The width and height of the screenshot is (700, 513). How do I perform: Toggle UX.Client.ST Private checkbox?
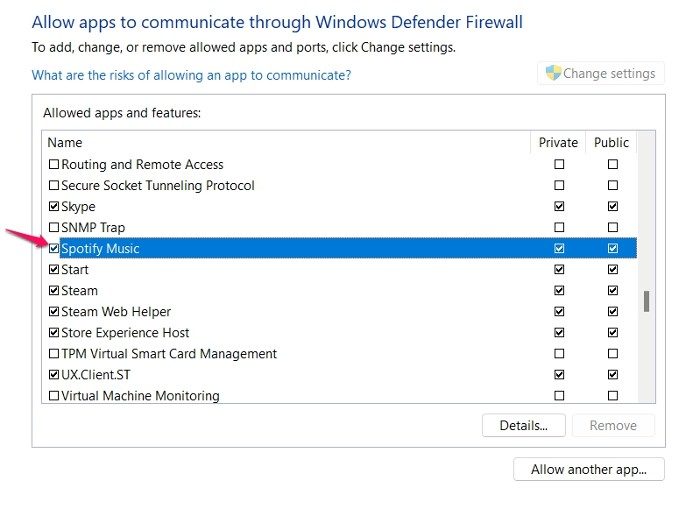click(559, 374)
